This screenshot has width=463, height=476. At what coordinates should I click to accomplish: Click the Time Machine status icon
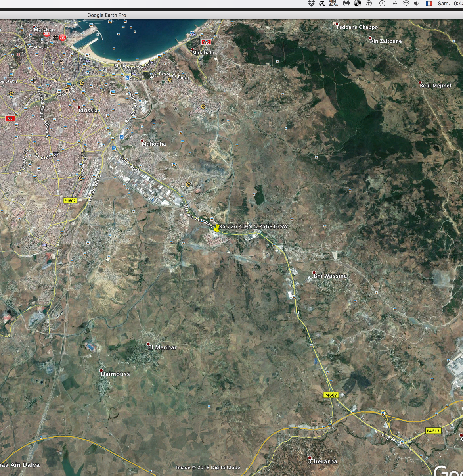[x=382, y=4]
